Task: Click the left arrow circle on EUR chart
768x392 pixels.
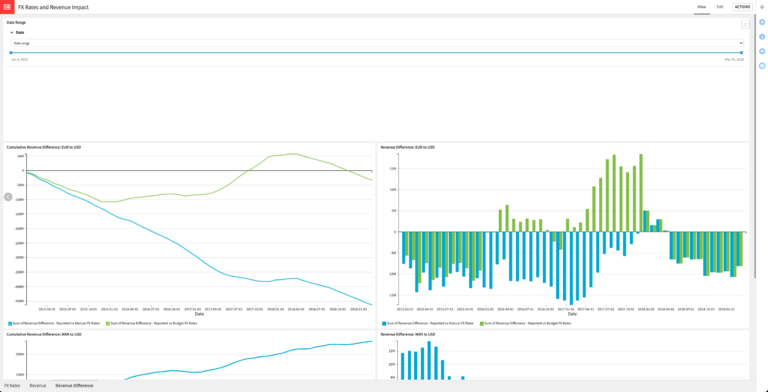Action: coord(8,196)
